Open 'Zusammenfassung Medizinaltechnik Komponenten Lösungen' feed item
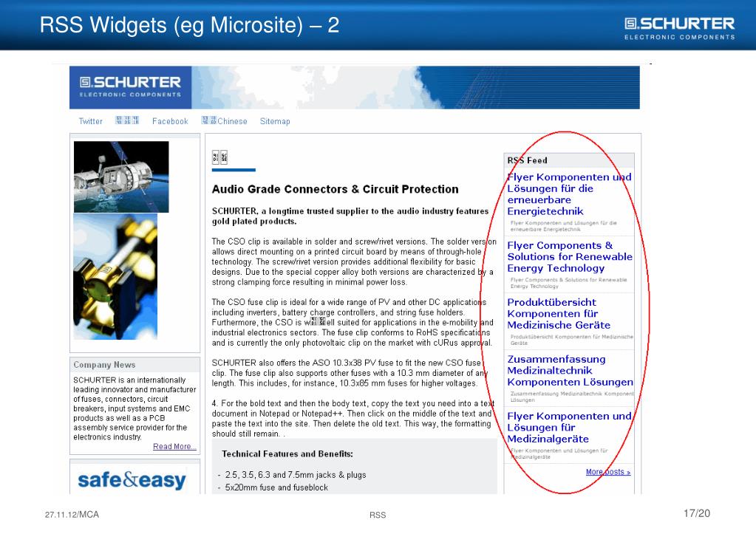Screen dimensions: 756x534 pos(570,371)
